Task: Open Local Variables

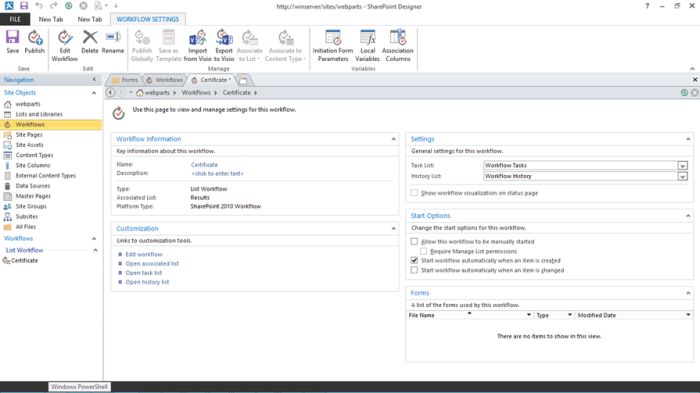Action: 367,46
